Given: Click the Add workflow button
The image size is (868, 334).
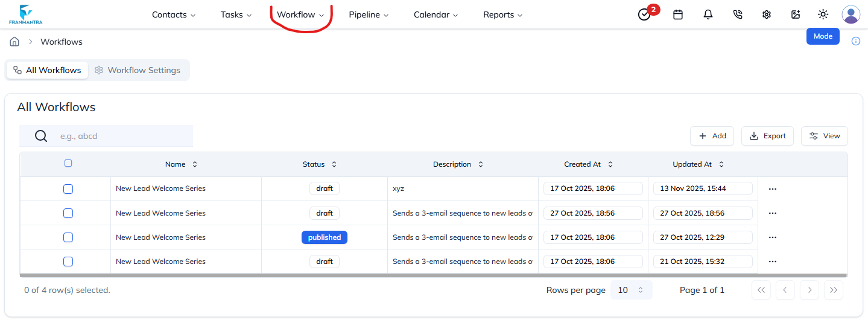Looking at the screenshot, I should coord(712,136).
